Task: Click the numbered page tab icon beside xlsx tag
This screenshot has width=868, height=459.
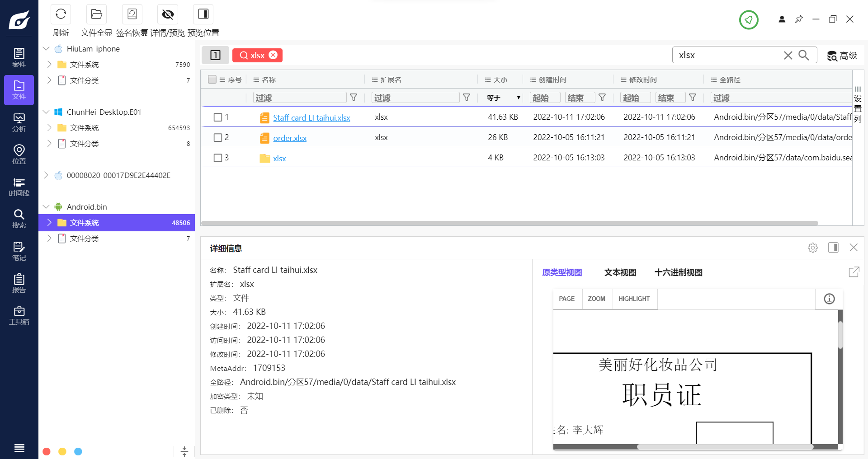Action: [215, 55]
